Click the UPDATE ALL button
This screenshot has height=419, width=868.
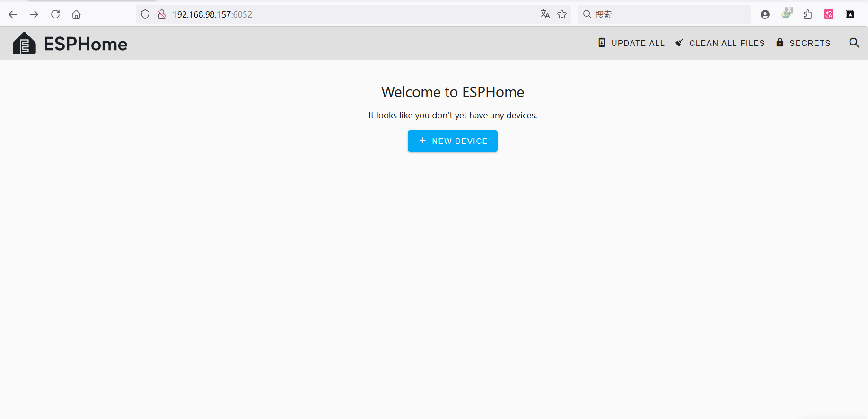631,43
